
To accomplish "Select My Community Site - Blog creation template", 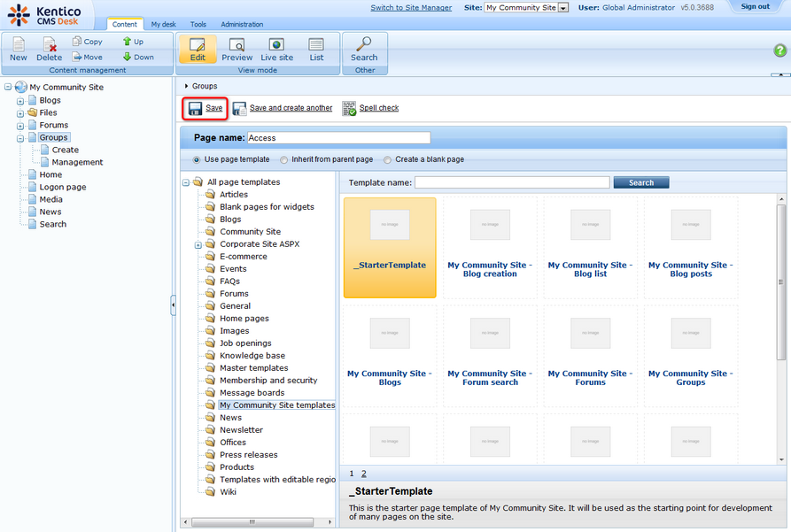I will click(x=490, y=247).
